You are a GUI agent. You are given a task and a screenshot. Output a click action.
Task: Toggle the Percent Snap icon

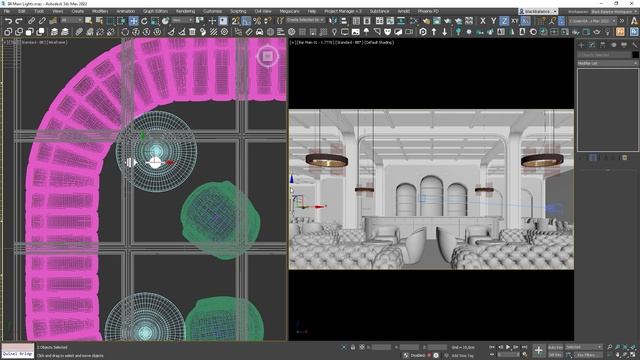(257, 21)
